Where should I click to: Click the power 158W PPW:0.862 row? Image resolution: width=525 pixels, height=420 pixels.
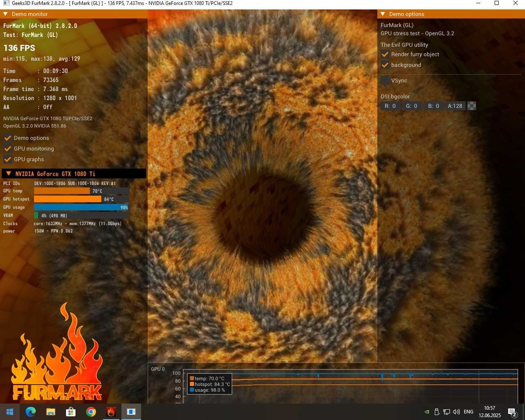click(x=38, y=231)
